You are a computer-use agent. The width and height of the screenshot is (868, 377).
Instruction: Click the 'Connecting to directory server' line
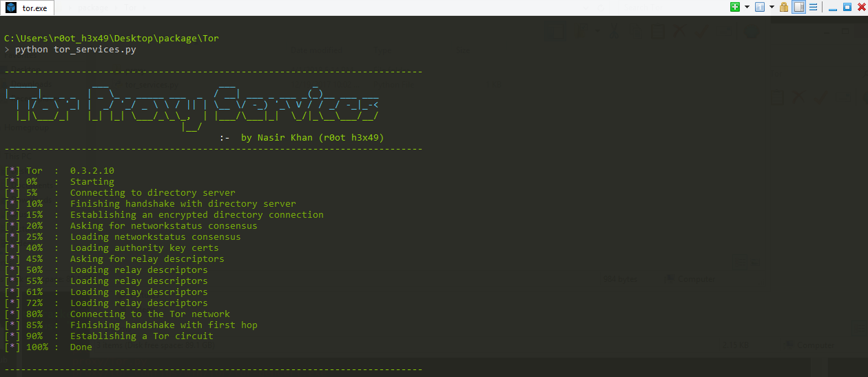[x=120, y=193]
